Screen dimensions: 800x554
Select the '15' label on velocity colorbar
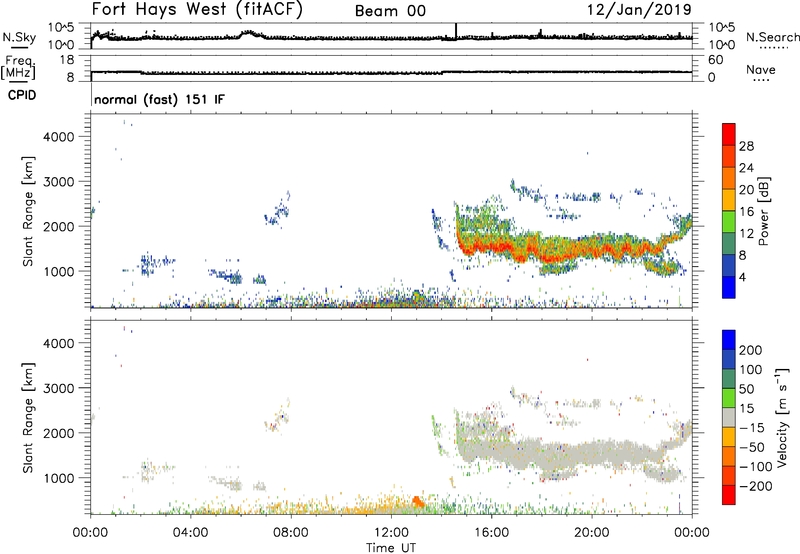click(746, 409)
